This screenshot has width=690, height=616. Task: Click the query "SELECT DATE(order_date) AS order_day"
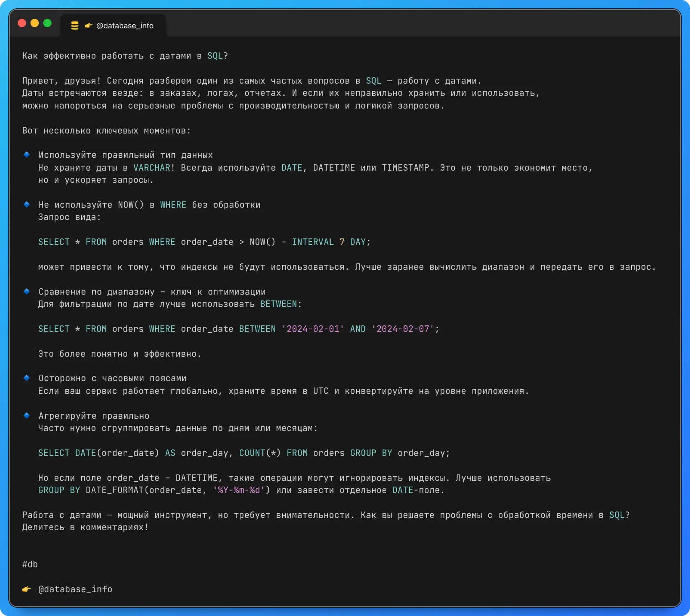pyautogui.click(x=244, y=453)
